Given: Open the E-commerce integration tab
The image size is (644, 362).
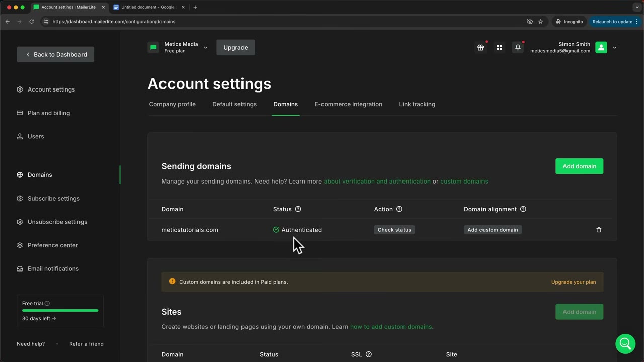Looking at the screenshot, I should pyautogui.click(x=349, y=104).
